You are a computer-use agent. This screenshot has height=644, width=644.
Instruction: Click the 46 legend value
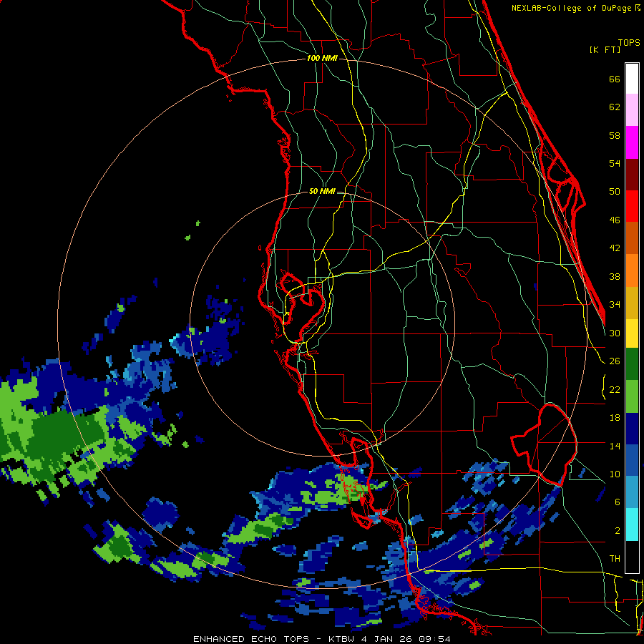pos(615,220)
